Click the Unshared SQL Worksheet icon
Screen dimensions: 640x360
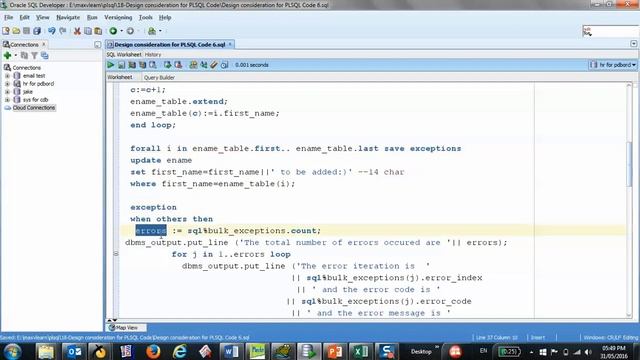193,65
